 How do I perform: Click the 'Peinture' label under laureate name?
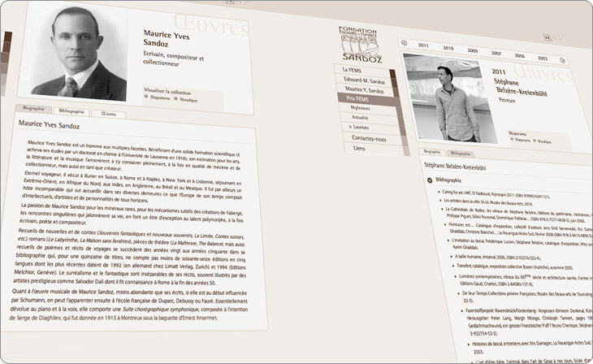pyautogui.click(x=507, y=101)
